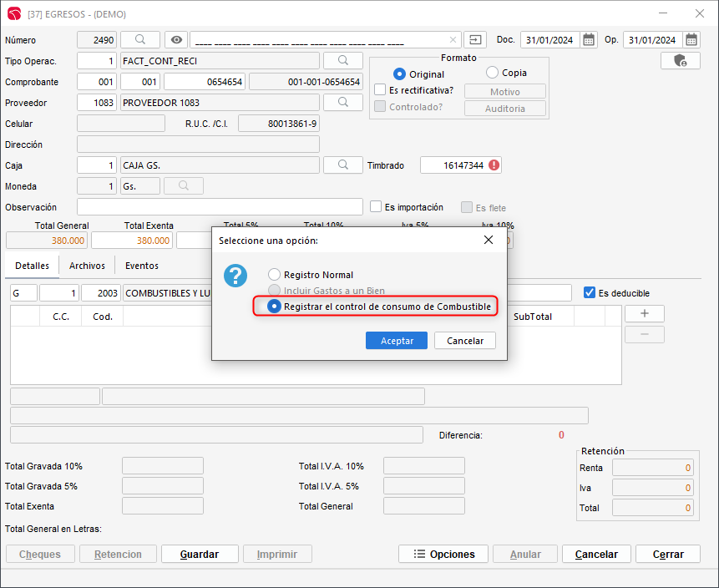Open Proveedor search lookup

pos(342,102)
